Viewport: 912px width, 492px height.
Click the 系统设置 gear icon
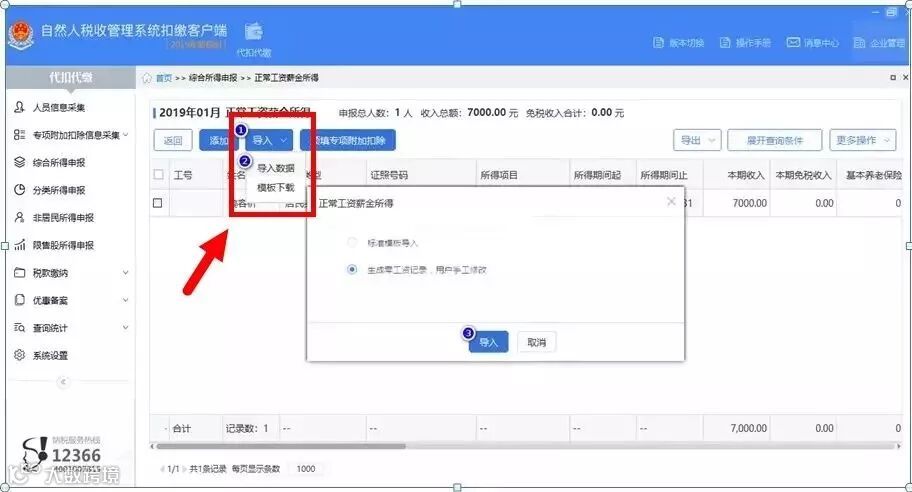point(19,355)
